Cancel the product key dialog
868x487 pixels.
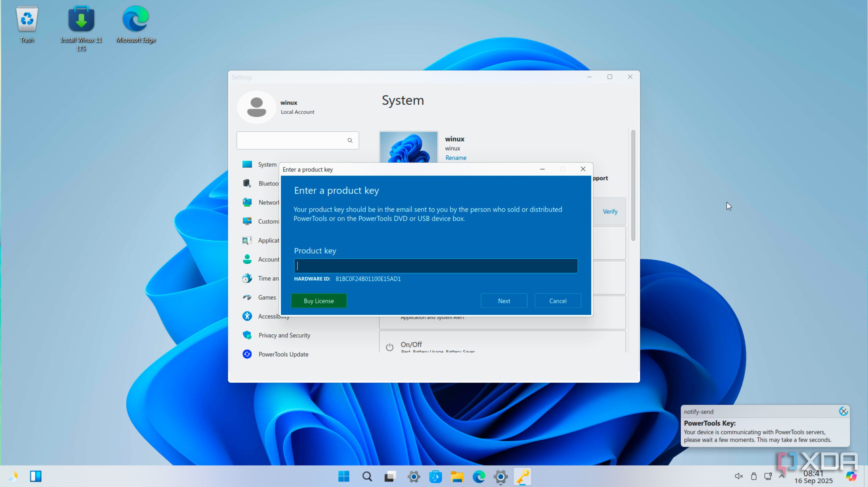(x=558, y=301)
